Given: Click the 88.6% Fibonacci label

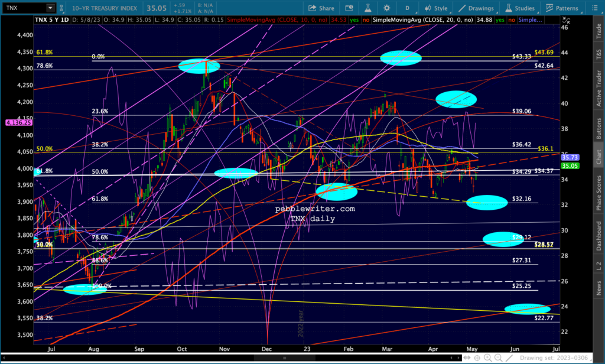Looking at the screenshot, I should (100, 261).
